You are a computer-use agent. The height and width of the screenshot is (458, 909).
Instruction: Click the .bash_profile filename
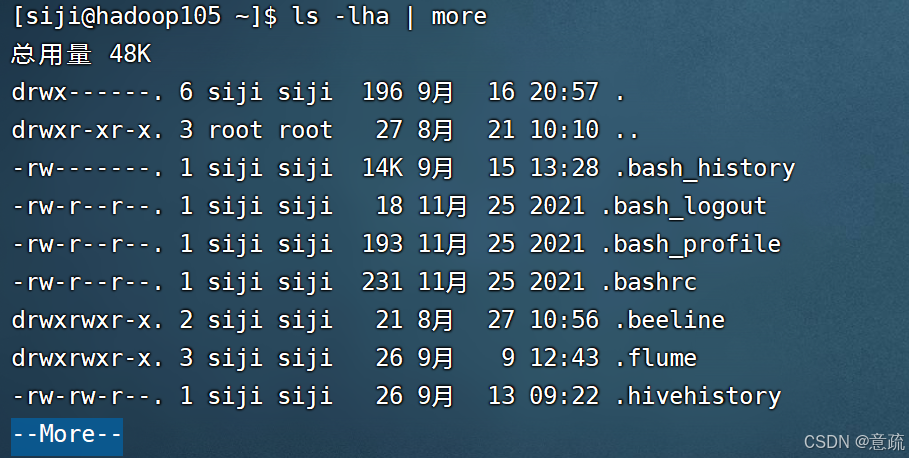pos(691,245)
